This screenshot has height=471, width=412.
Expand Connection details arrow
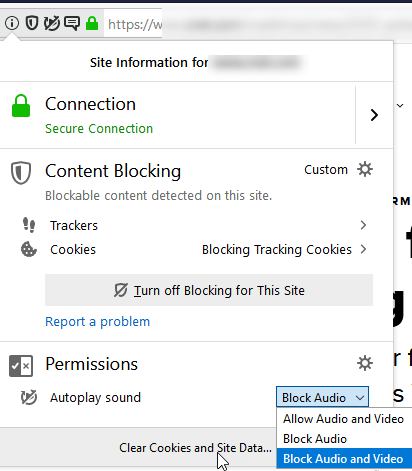[374, 115]
